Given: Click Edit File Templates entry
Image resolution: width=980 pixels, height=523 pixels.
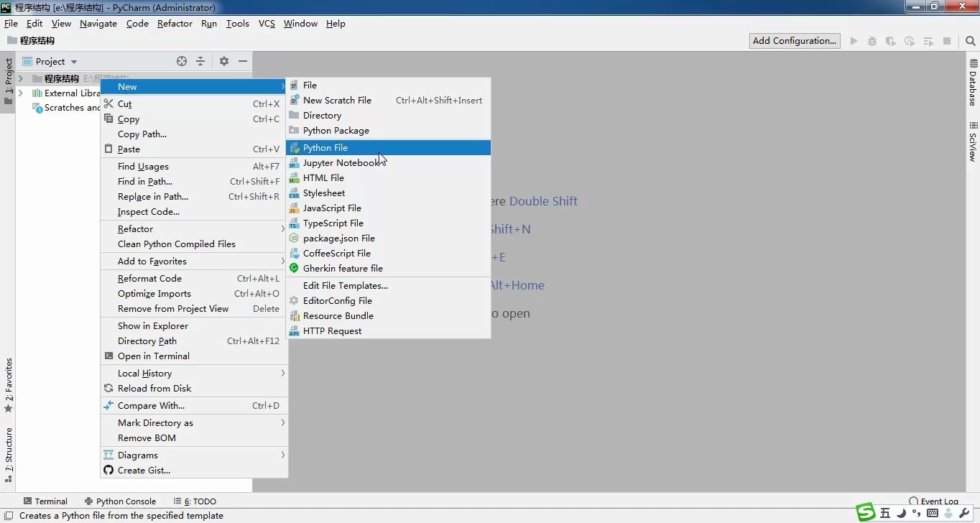Looking at the screenshot, I should click(388, 285).
